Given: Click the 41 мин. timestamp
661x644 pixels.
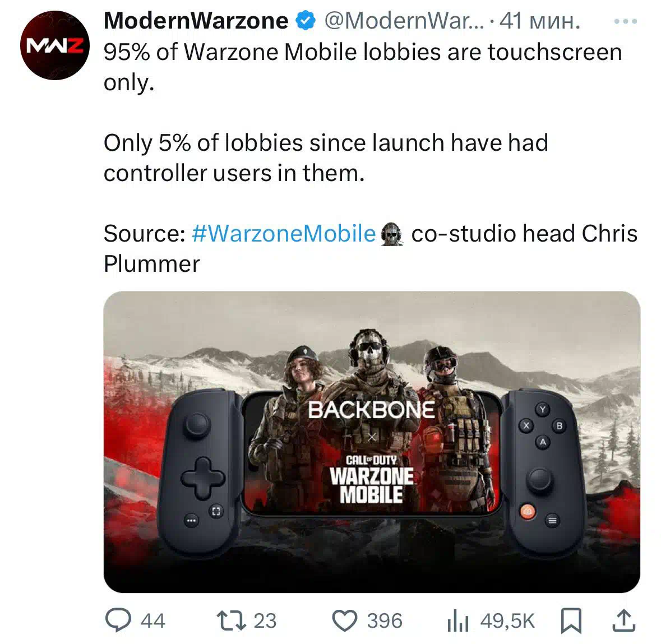Looking at the screenshot, I should pyautogui.click(x=540, y=21).
